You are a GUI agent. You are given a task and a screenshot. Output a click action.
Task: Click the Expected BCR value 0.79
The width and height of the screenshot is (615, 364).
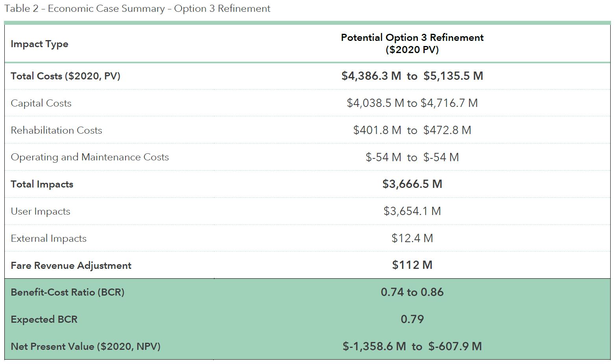[412, 319]
